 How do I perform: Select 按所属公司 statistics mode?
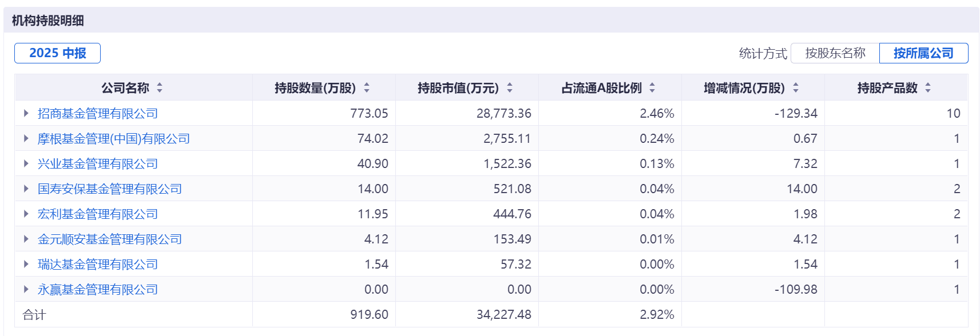tap(923, 53)
